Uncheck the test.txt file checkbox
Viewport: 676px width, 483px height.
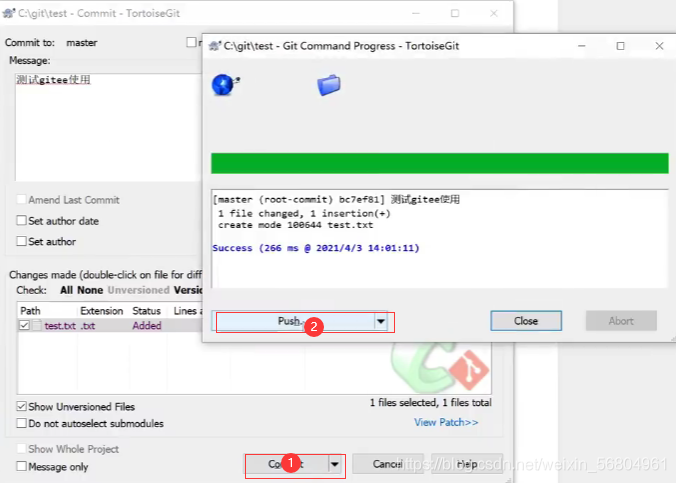click(25, 325)
